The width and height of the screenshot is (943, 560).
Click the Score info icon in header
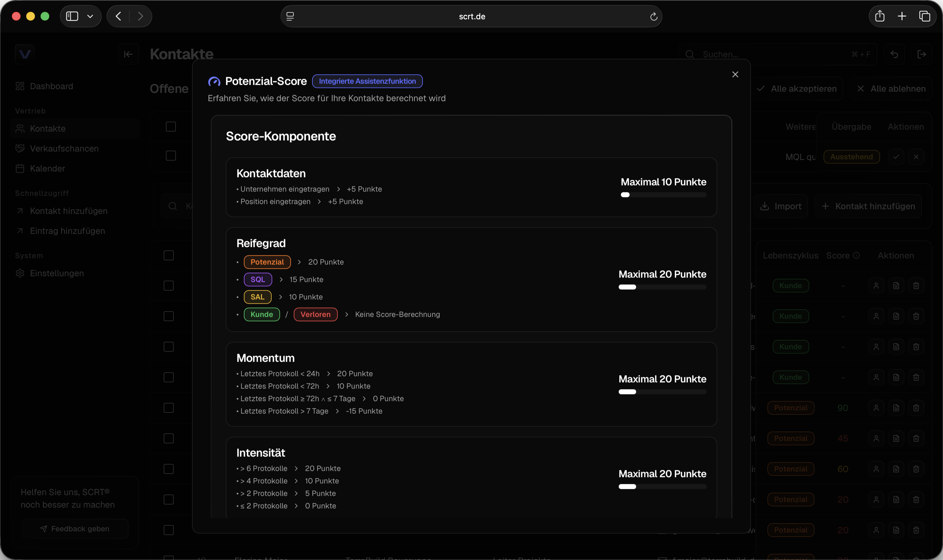tap(856, 255)
